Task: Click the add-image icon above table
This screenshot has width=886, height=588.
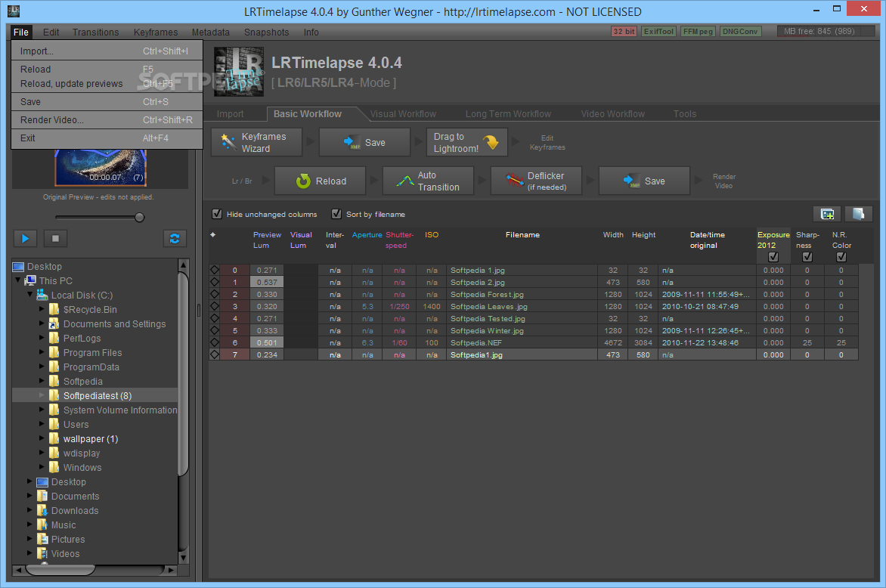Action: point(827,214)
